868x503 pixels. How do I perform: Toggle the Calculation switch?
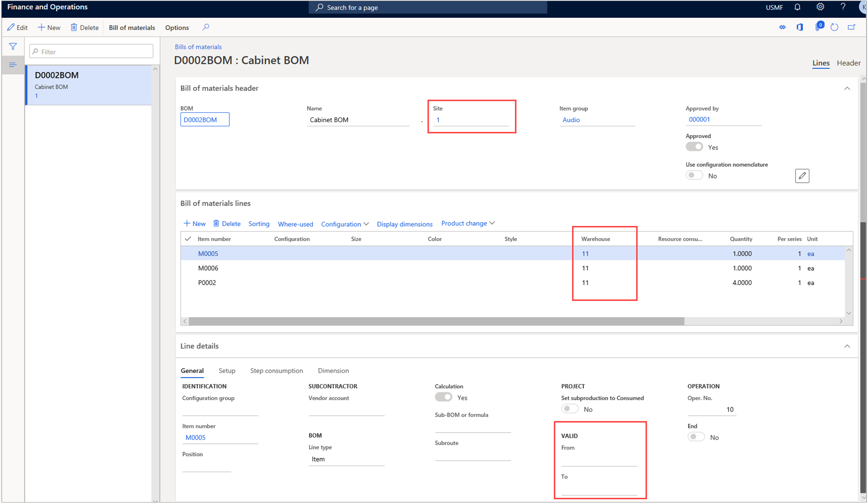pos(443,397)
